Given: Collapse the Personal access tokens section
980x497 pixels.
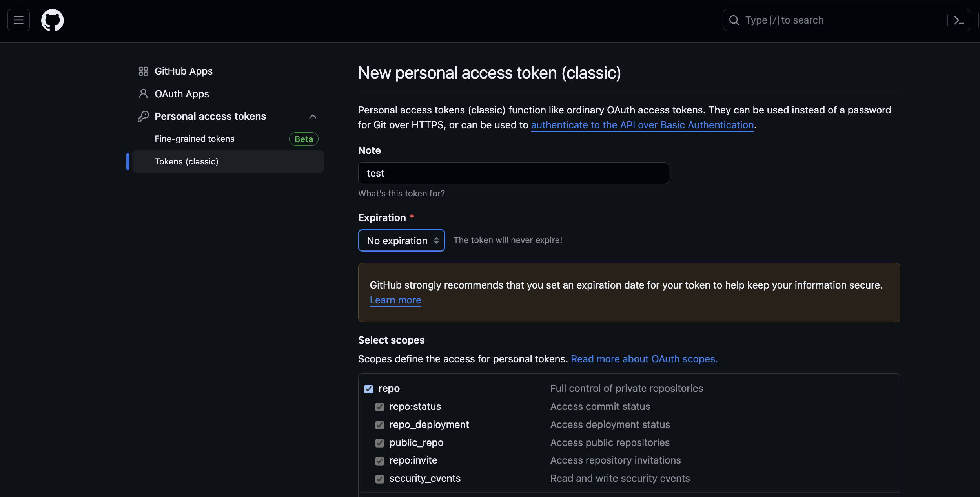Looking at the screenshot, I should 313,116.
